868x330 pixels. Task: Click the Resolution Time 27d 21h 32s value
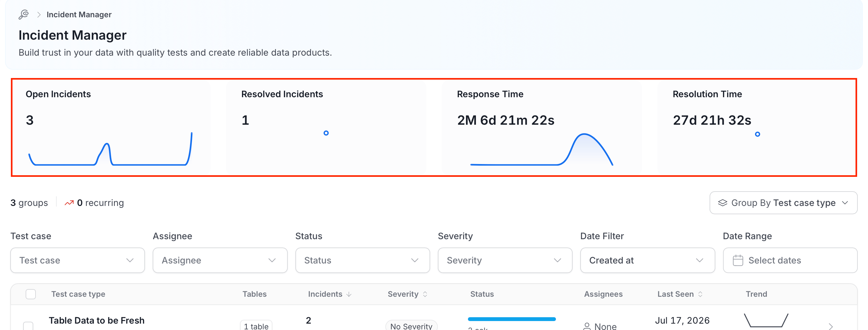[x=712, y=120]
